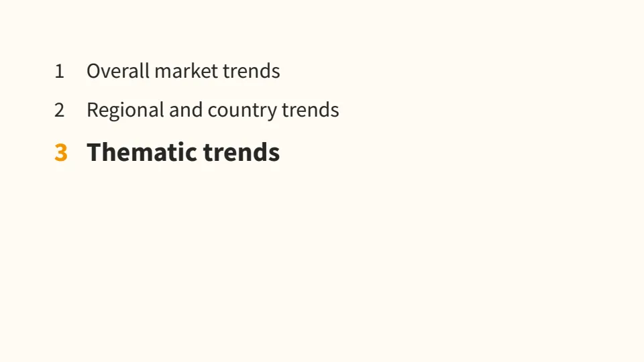Click the number 2 agenda marker
Image resolution: width=644 pixels, height=362 pixels.
click(x=59, y=111)
